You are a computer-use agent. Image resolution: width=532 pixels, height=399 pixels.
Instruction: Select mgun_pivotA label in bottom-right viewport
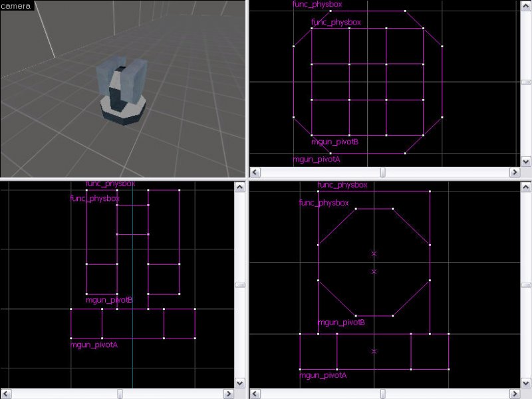click(x=323, y=376)
